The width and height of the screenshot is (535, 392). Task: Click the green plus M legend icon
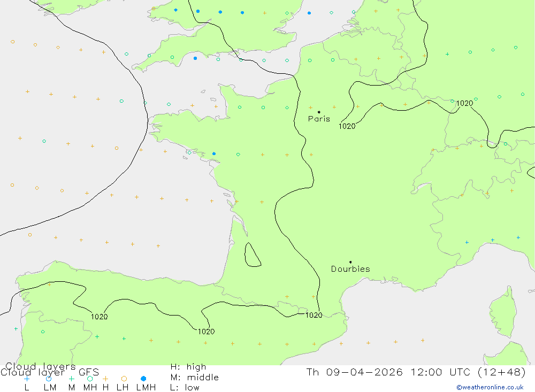pyautogui.click(x=71, y=379)
